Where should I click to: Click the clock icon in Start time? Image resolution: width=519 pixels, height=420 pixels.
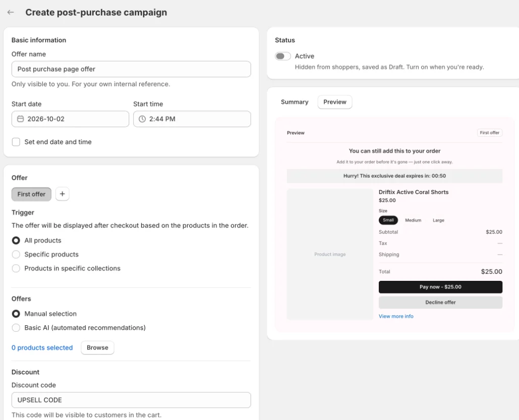[142, 119]
